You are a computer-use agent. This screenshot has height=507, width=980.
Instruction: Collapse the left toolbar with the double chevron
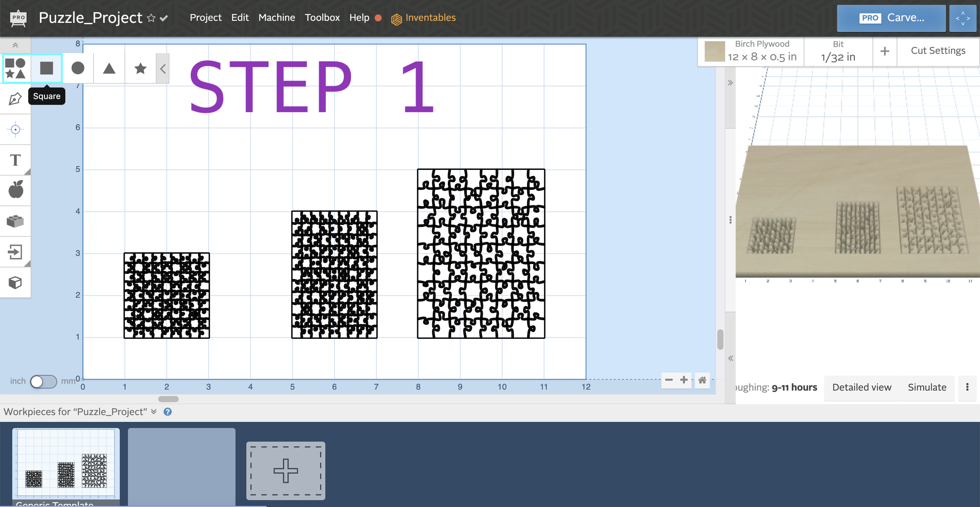pos(15,45)
